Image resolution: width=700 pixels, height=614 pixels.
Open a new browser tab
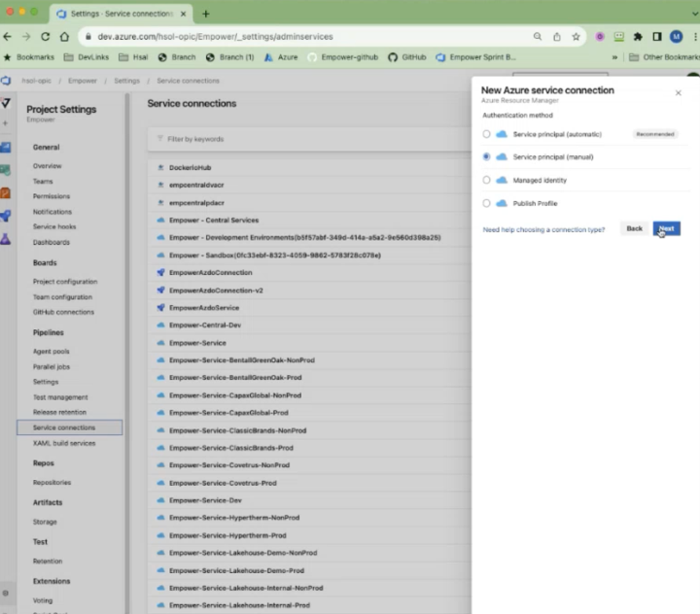pyautogui.click(x=206, y=14)
